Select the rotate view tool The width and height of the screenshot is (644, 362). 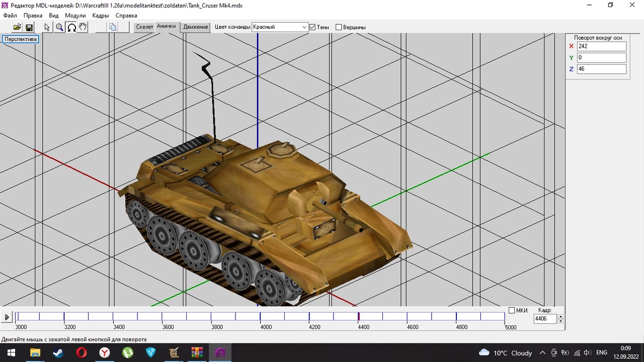tap(71, 27)
